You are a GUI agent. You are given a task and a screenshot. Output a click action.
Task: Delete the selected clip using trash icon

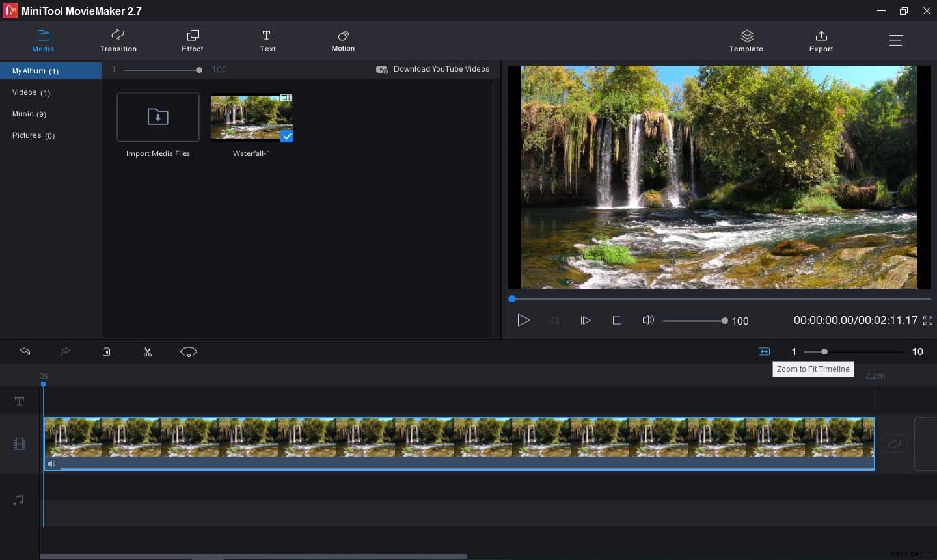106,352
